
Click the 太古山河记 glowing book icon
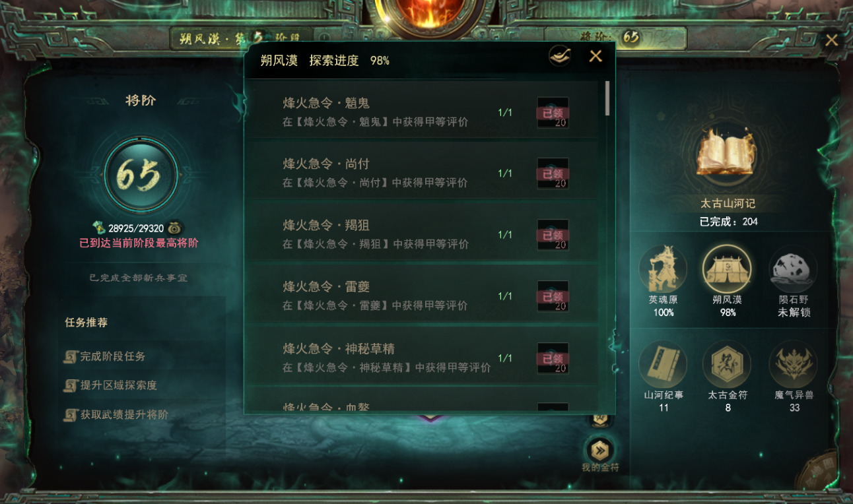[x=726, y=152]
